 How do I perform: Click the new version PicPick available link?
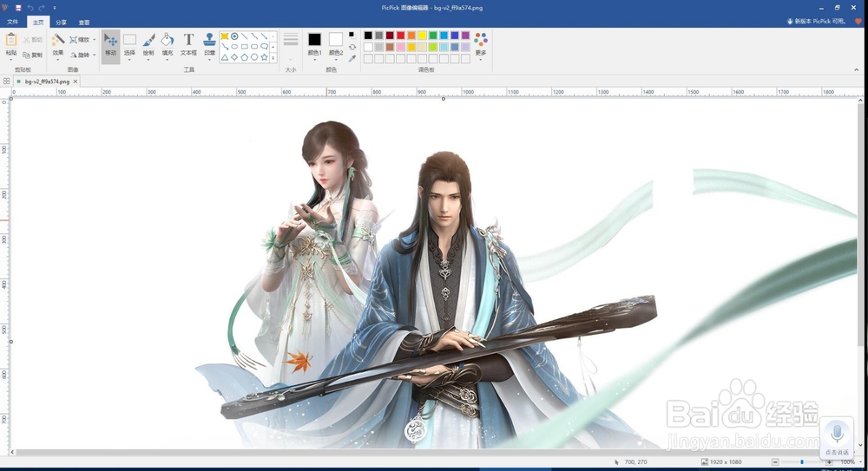(x=817, y=21)
